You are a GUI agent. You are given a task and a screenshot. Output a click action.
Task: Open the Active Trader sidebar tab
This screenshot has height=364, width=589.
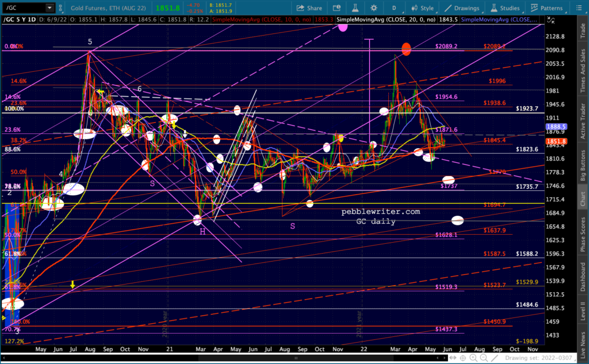pos(583,121)
